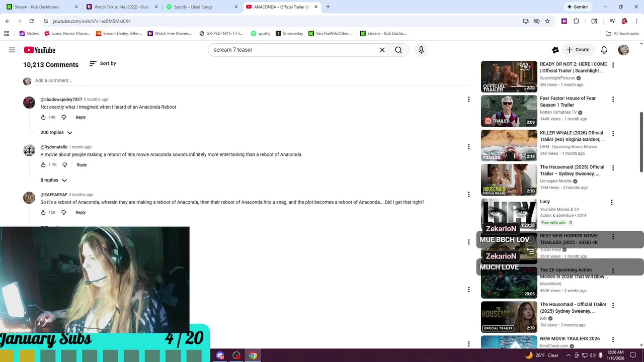The width and height of the screenshot is (644, 362).
Task: Click the address bar URL
Action: pyautogui.click(x=92, y=21)
